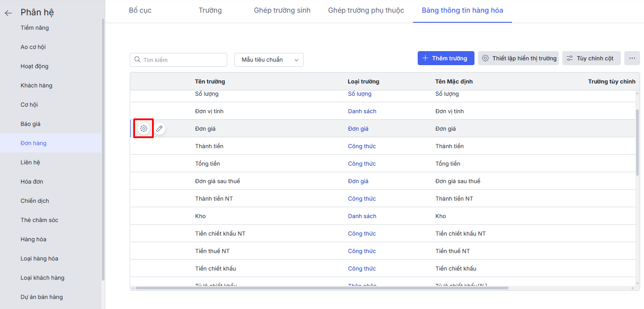This screenshot has width=644, height=309.
Task: Click the table's vertical scrollbar
Action: (637, 140)
